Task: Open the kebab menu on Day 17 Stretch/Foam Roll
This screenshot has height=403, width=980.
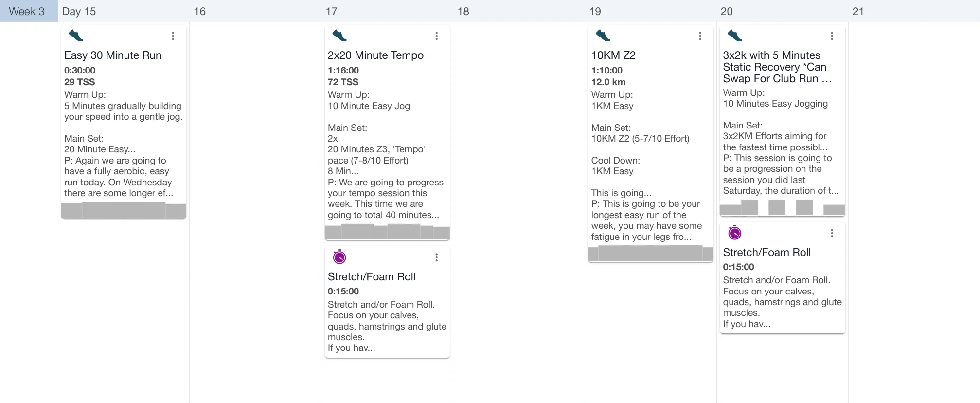Action: 436,257
